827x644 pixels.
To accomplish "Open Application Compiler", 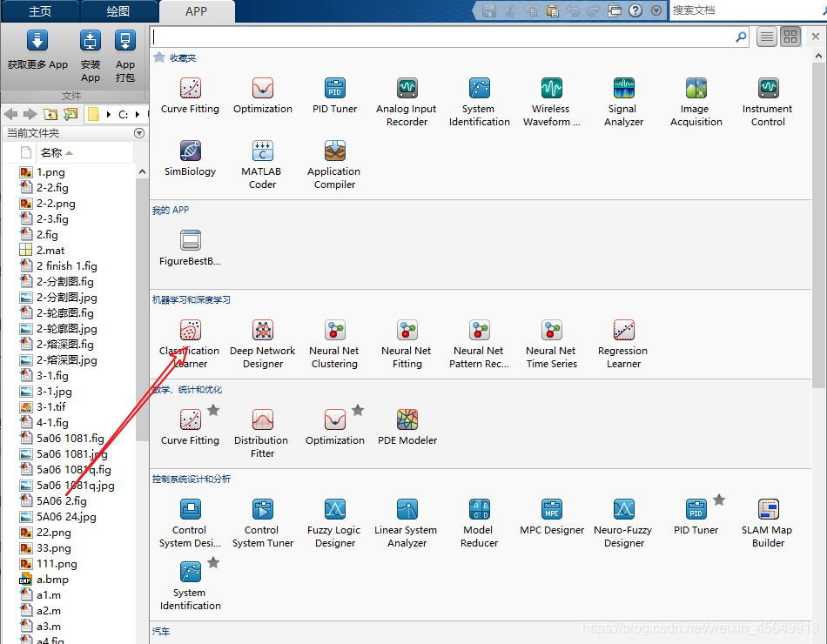I will [334, 164].
